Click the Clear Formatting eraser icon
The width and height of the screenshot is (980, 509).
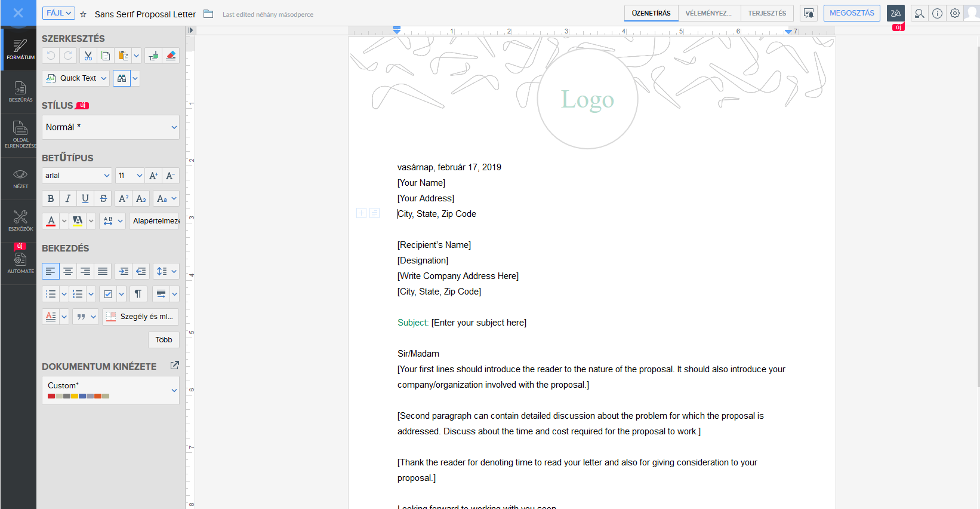click(x=171, y=56)
